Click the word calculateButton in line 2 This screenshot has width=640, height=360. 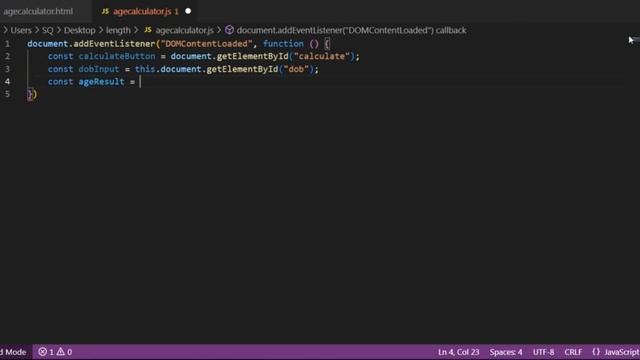117,56
